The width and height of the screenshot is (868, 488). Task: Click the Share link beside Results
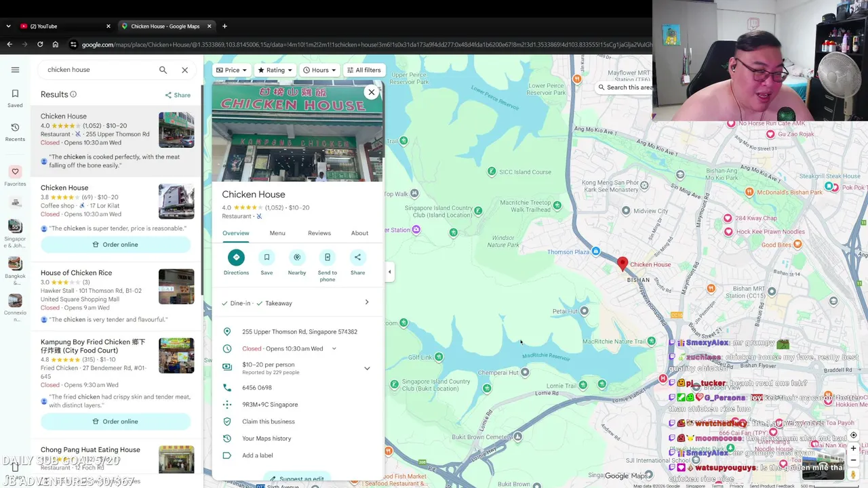pos(178,95)
